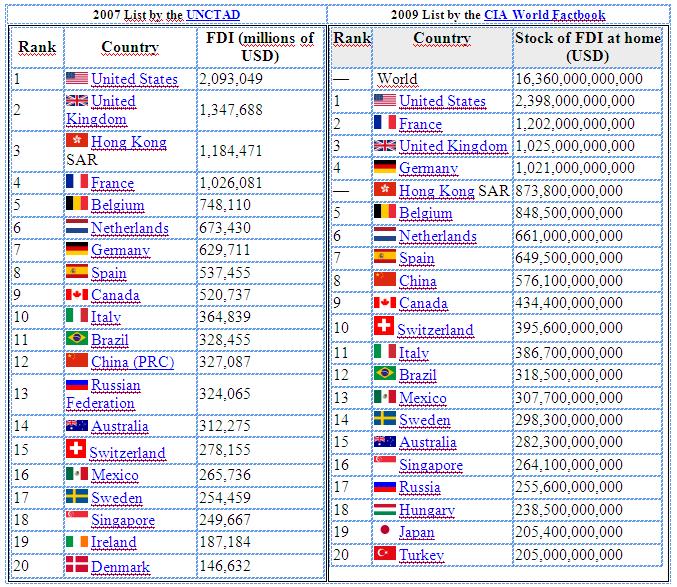The height and width of the screenshot is (587, 677).
Task: Click the Canadian flag in the 2007 list
Action: [x=77, y=294]
